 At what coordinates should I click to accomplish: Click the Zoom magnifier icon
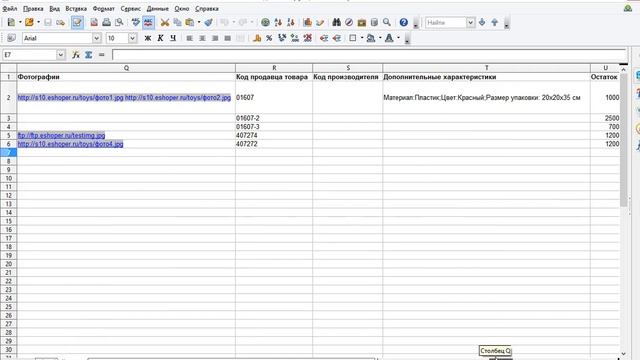pyautogui.click(x=387, y=22)
